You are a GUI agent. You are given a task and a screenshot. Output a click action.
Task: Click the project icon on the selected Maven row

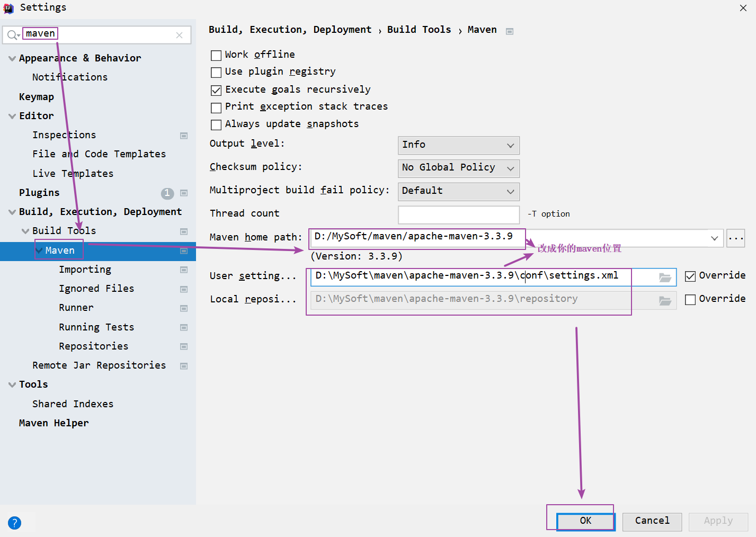click(x=184, y=250)
